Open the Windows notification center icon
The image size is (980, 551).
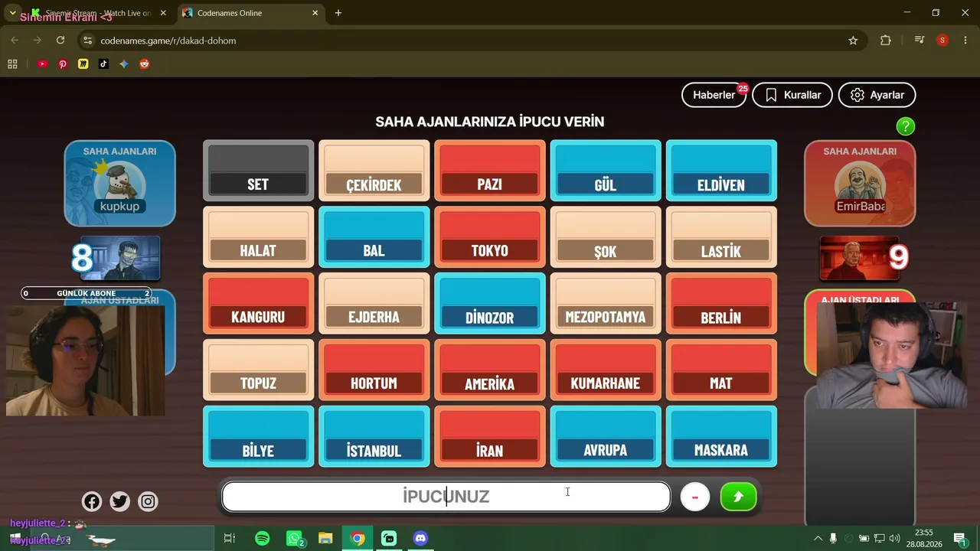(959, 539)
